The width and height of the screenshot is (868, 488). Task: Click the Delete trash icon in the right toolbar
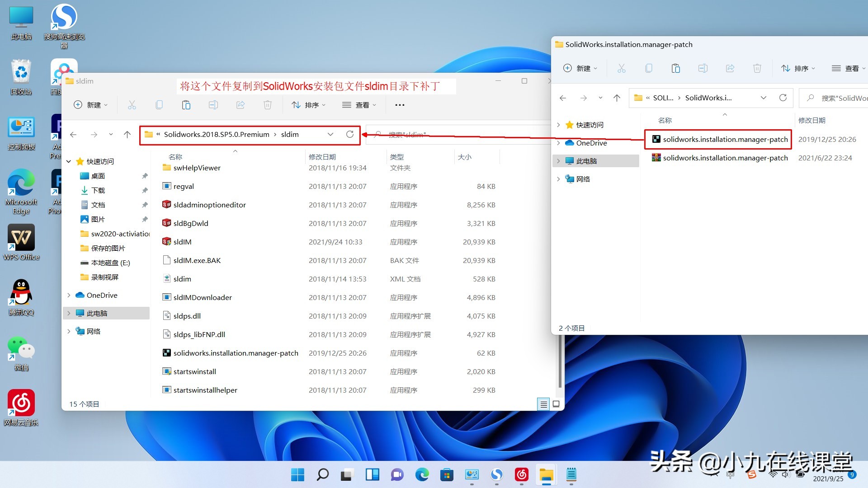point(757,68)
